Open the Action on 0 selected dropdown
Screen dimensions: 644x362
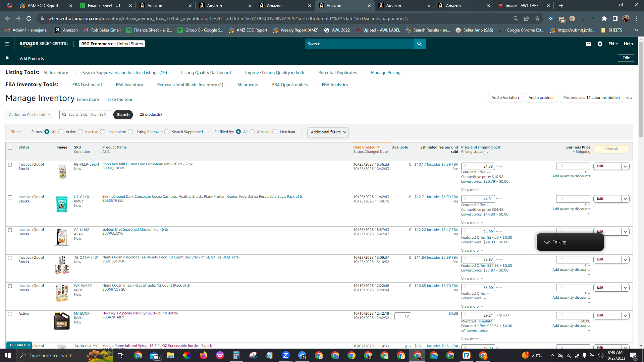point(30,115)
